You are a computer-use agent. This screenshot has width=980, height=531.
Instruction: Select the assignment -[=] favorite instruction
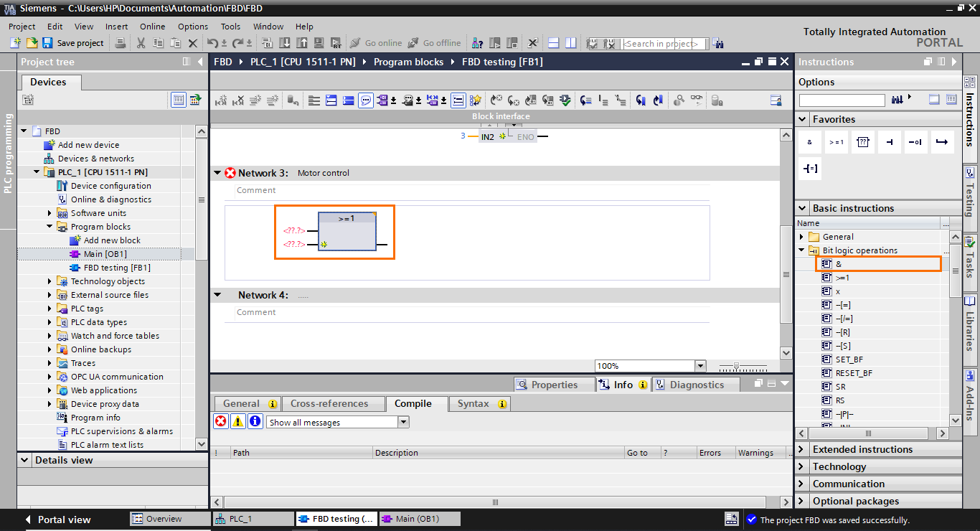(x=810, y=168)
